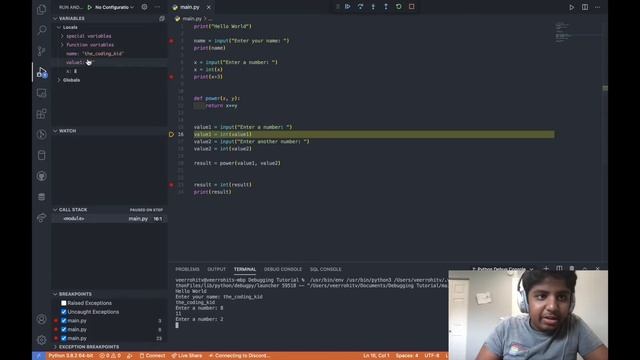The width and height of the screenshot is (640, 360).
Task: Open the Search view in activity bar
Action: point(41,30)
